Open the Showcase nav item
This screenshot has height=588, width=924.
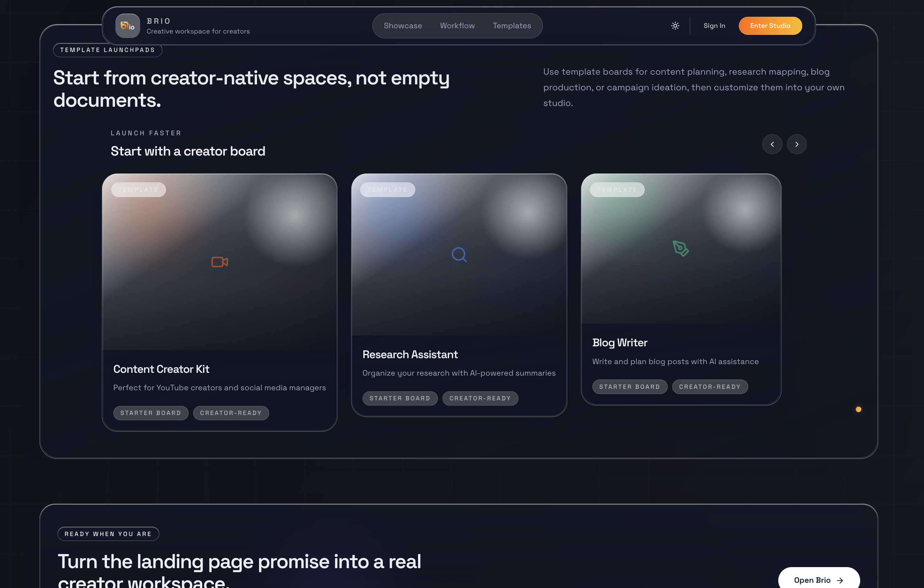pyautogui.click(x=402, y=26)
